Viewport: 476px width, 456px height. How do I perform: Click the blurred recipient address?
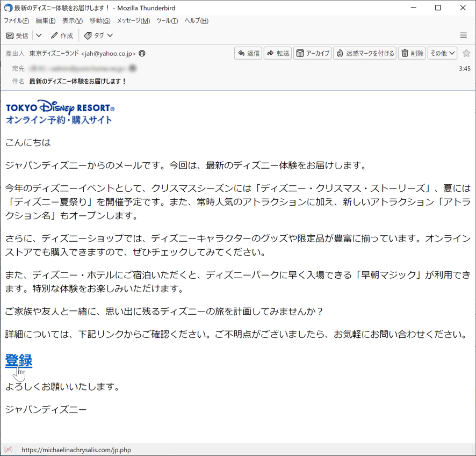pos(77,69)
